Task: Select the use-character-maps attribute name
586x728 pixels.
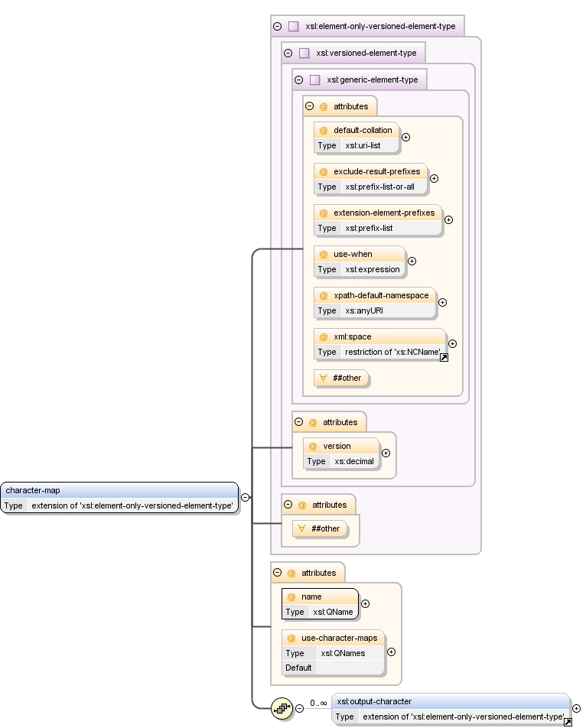Action: click(340, 639)
